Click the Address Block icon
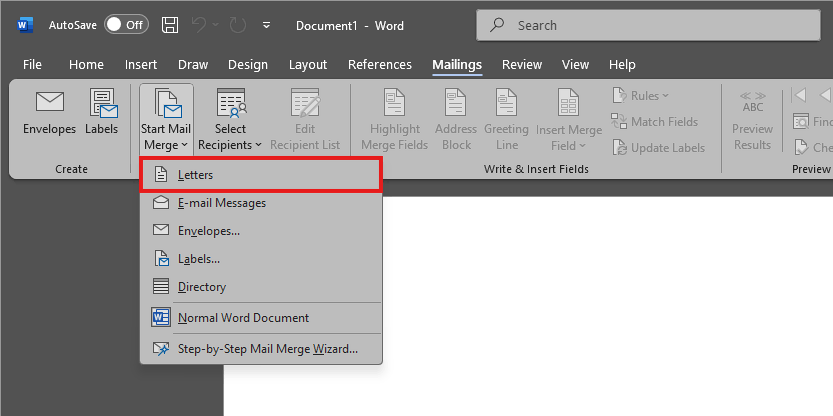Viewport: 833px width, 416px height. pyautogui.click(x=456, y=103)
